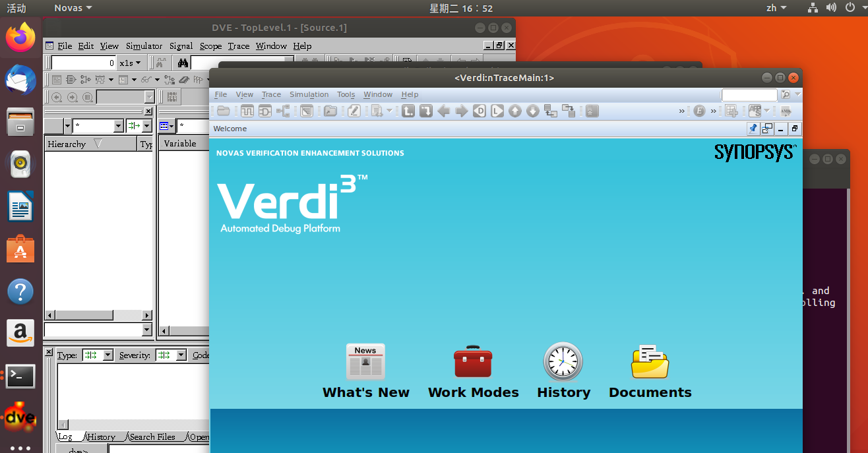Click the Documents link text
Image resolution: width=868 pixels, height=453 pixels.
(650, 392)
